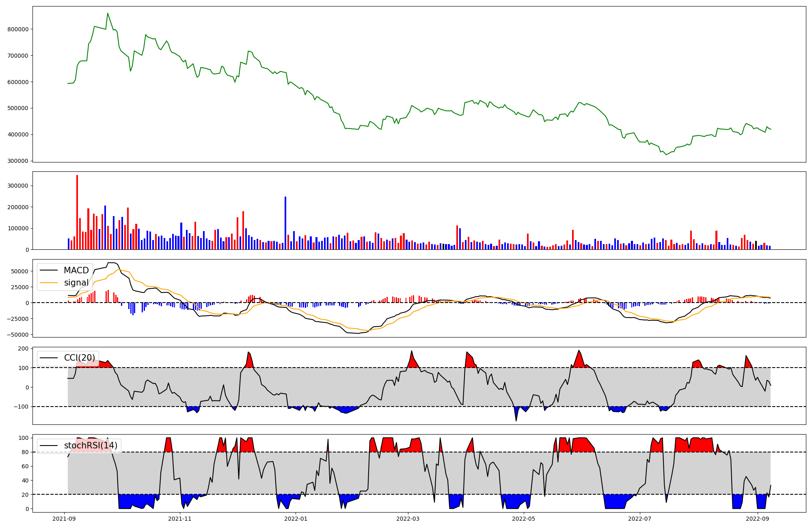Click the 2022-07 x-axis date label
The height and width of the screenshot is (528, 812).
click(640, 519)
